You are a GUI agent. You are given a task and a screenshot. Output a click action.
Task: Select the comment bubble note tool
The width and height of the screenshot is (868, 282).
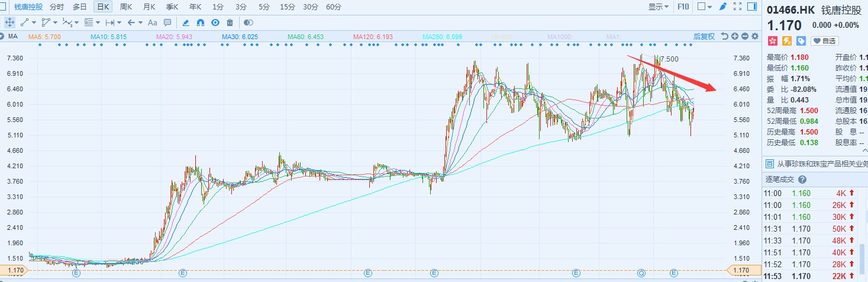[167, 23]
